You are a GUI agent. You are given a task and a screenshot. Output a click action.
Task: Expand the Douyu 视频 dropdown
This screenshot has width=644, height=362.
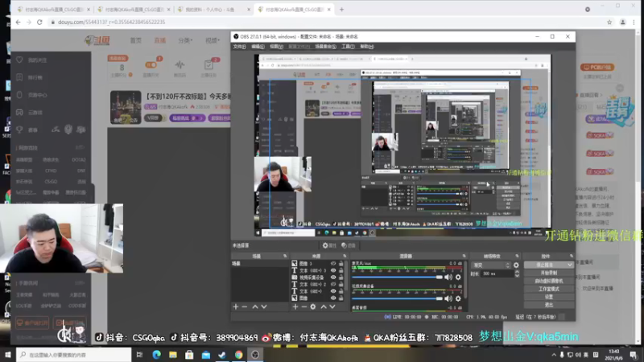(x=213, y=40)
